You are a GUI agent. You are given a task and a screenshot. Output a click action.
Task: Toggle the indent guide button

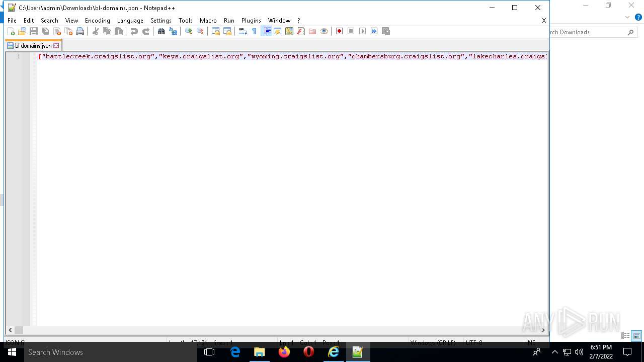point(266,31)
